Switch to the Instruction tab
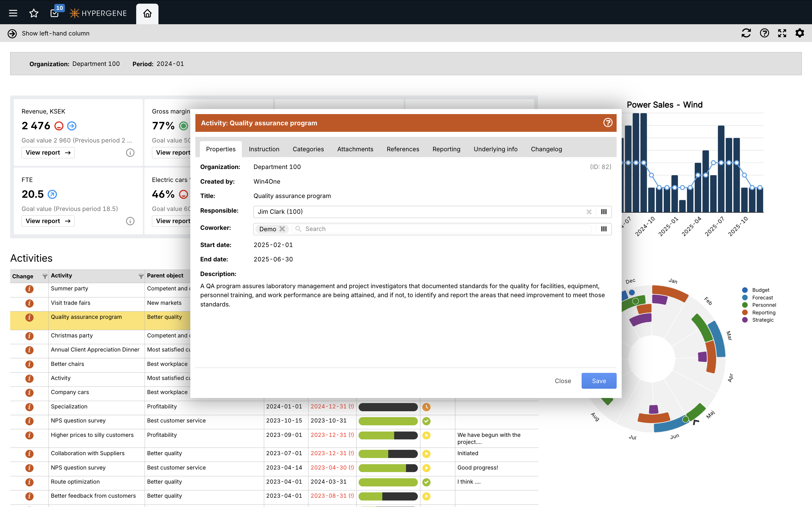Image resolution: width=812 pixels, height=507 pixels. [264, 149]
